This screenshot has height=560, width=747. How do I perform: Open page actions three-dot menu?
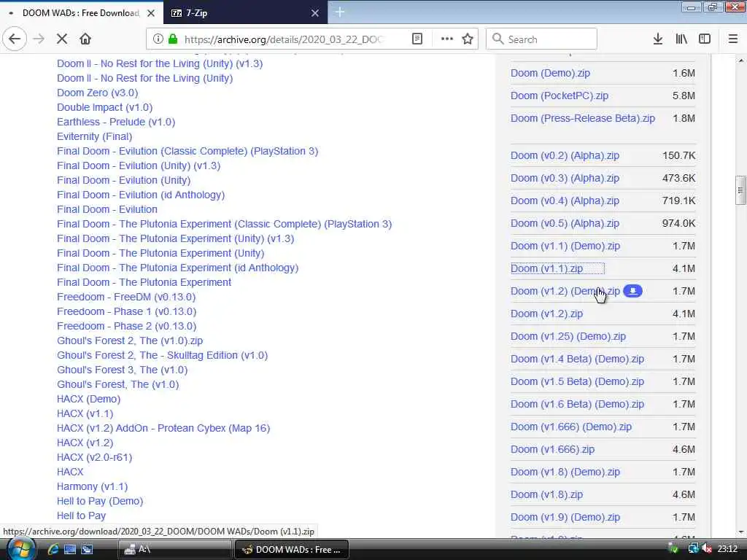pos(447,39)
